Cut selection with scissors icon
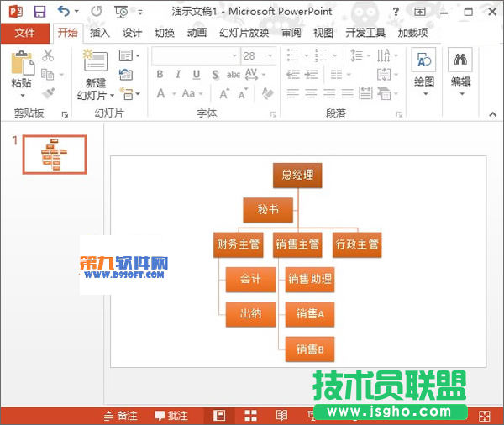Screen dimensions: 504x425 point(48,55)
